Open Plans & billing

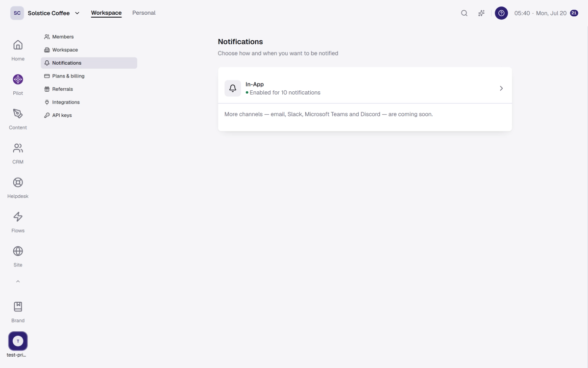[89, 76]
